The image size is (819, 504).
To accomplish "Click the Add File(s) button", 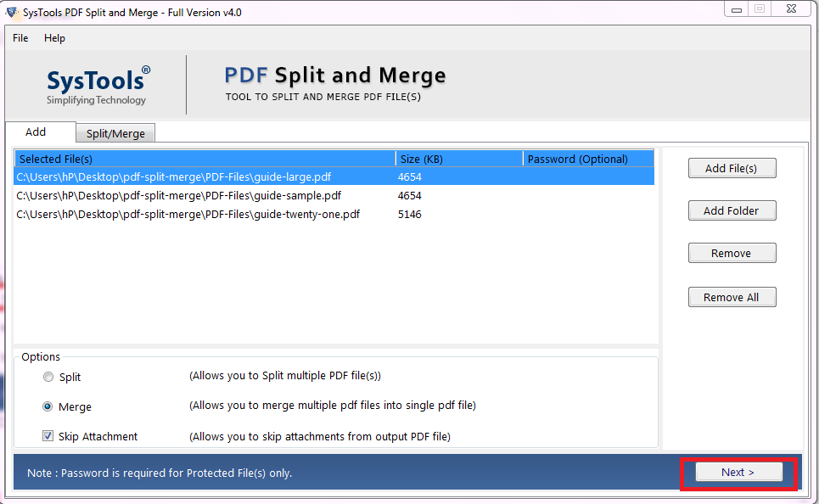I will tap(732, 168).
